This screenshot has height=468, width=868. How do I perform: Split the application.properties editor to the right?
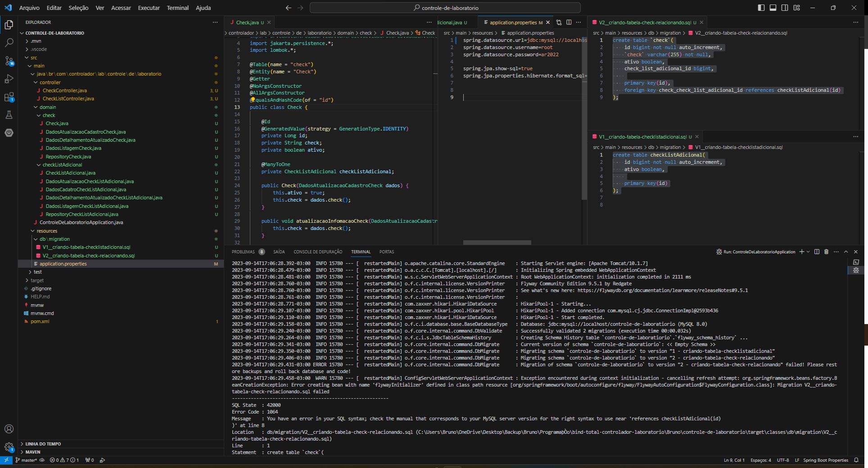pos(569,22)
